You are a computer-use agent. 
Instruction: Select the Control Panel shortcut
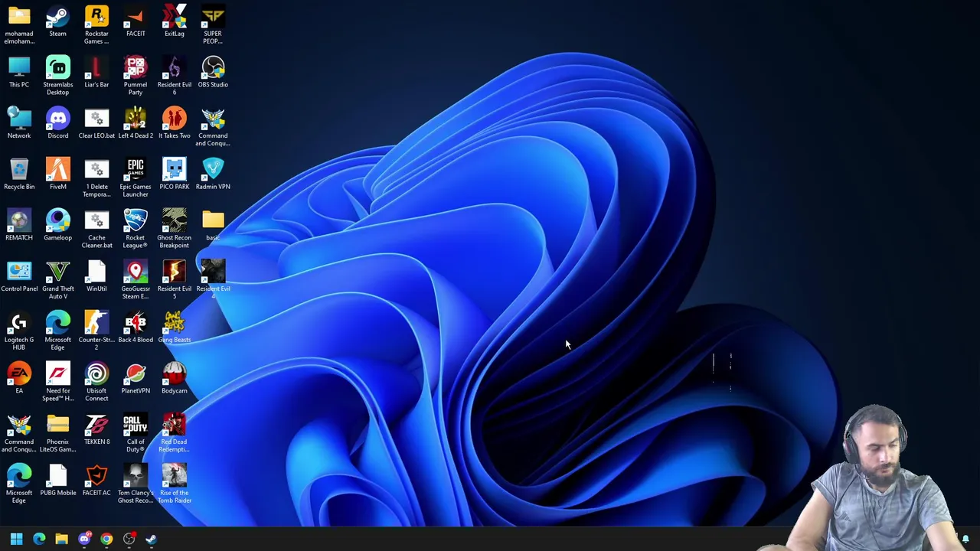[19, 277]
